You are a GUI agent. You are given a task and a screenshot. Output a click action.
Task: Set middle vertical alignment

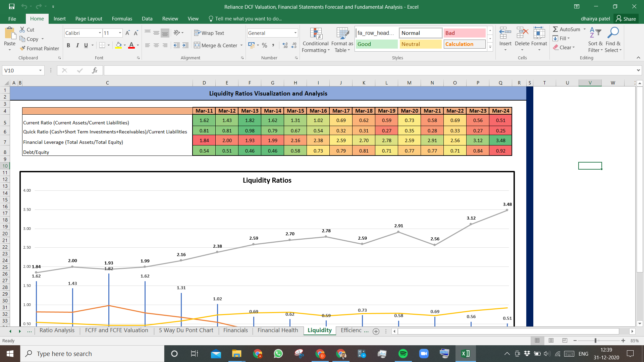[x=156, y=33]
